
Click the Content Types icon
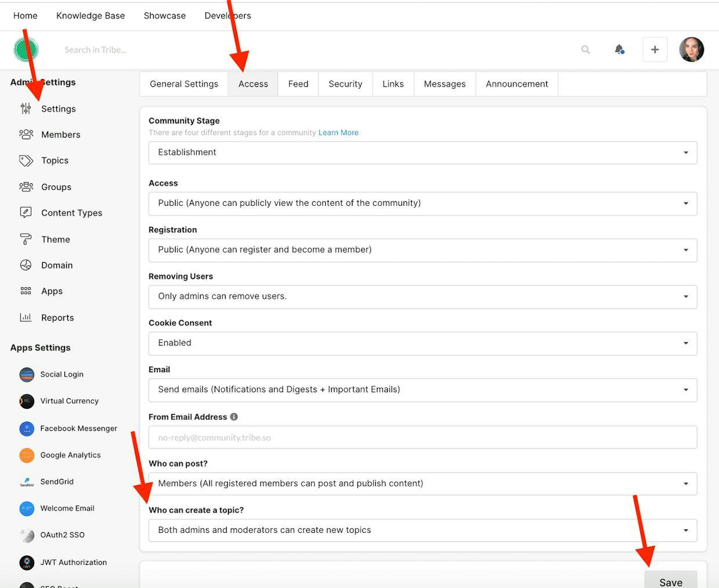[26, 213]
